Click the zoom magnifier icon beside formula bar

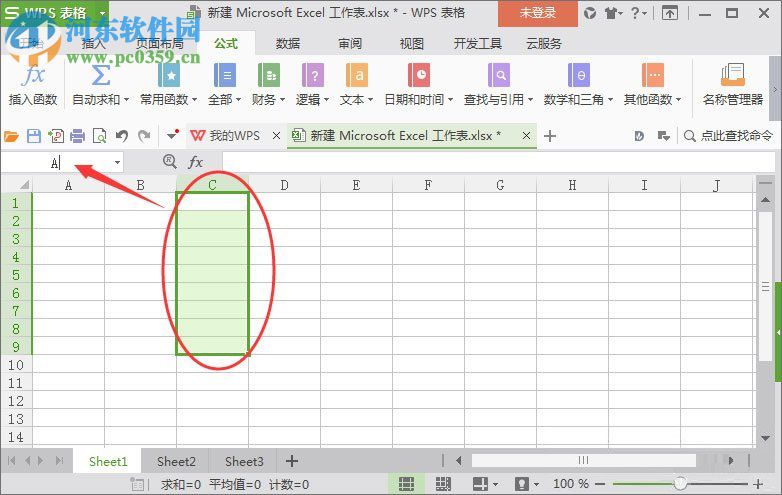(x=170, y=161)
